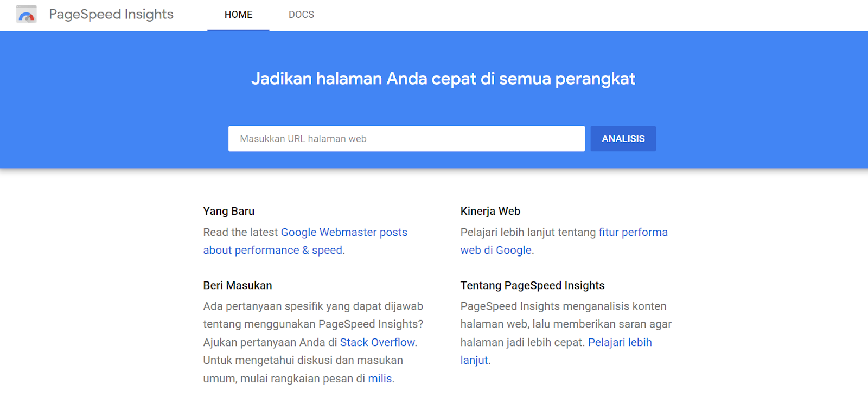Follow the fitur performa web di Google link
This screenshot has height=397, width=868.
(564, 241)
